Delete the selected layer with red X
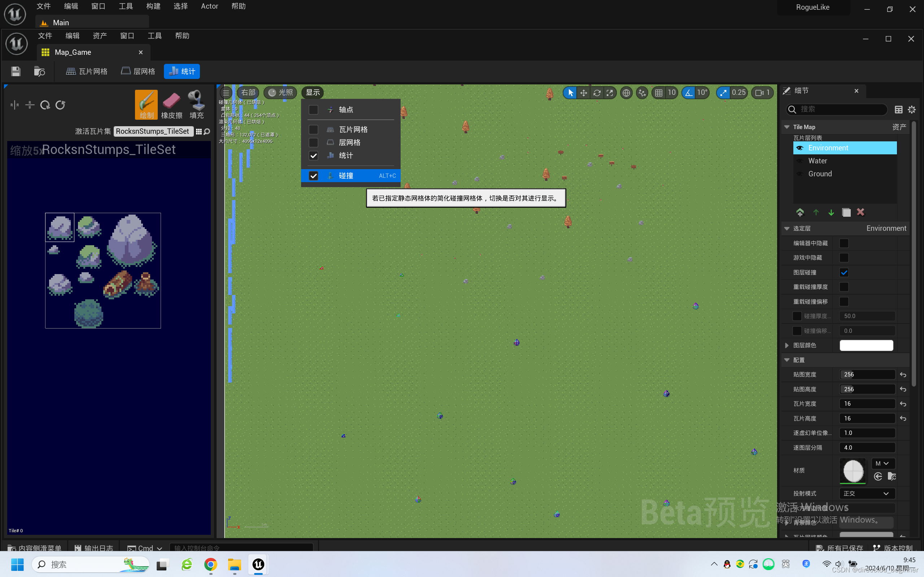This screenshot has width=924, height=577. pyautogui.click(x=860, y=212)
